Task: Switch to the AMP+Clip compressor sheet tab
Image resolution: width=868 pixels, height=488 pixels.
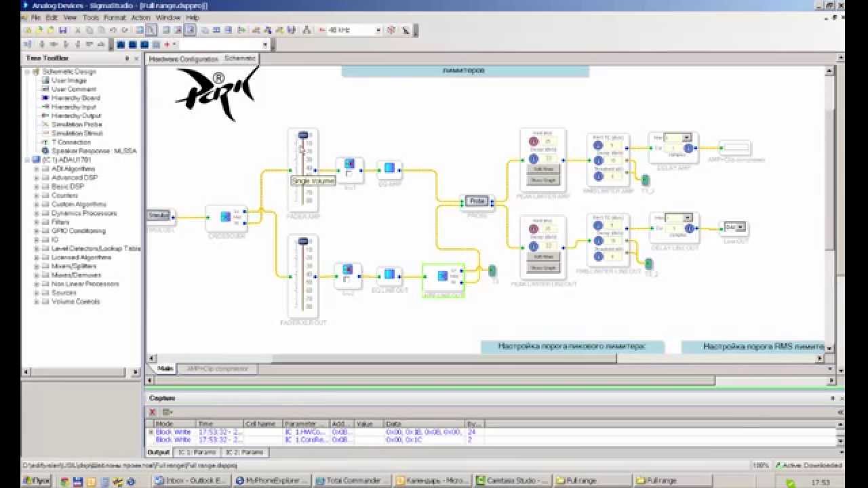Action: [x=218, y=369]
